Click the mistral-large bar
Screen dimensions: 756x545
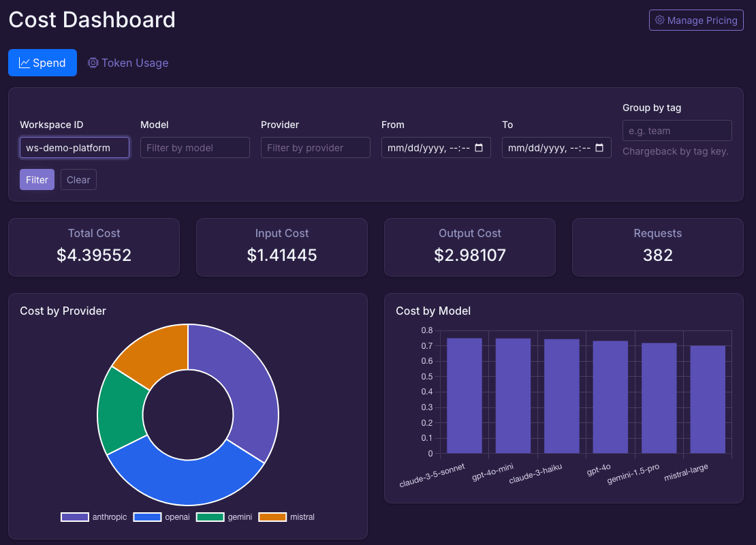(708, 399)
